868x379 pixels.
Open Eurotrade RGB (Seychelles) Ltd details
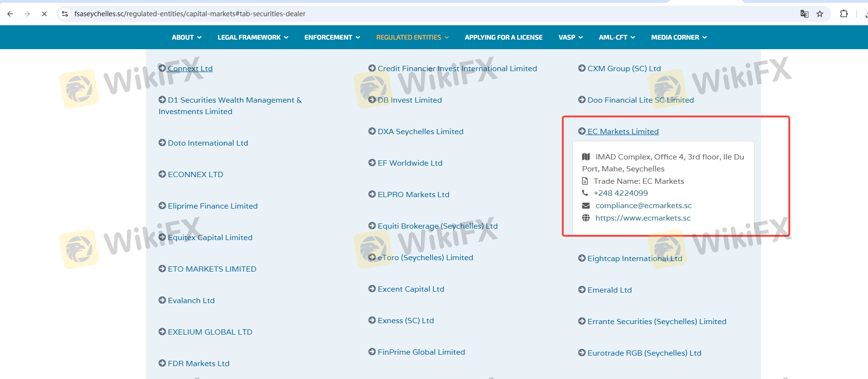click(640, 353)
